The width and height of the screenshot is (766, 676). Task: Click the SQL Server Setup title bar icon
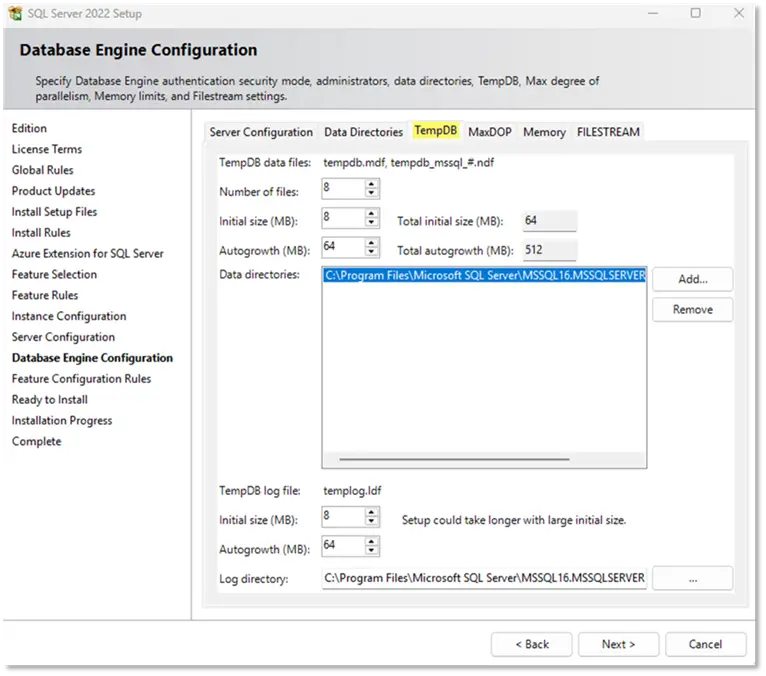coord(16,13)
